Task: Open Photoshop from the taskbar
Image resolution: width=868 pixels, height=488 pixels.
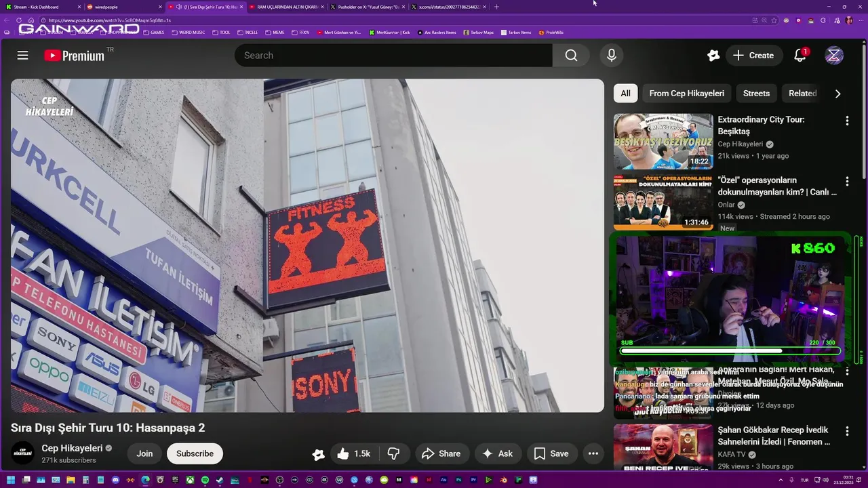Action: (x=458, y=480)
